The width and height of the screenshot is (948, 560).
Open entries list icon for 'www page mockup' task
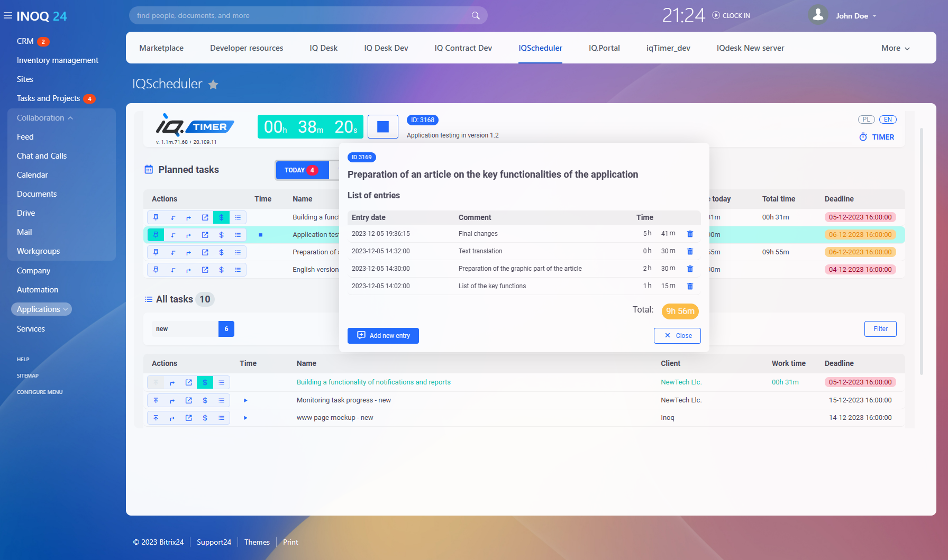pyautogui.click(x=221, y=418)
